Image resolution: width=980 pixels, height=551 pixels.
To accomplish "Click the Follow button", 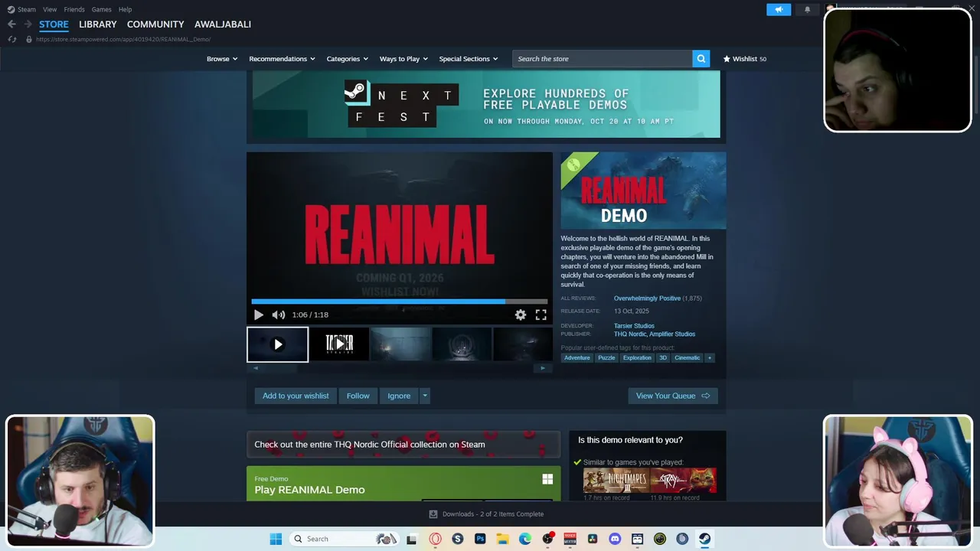I will click(x=358, y=396).
